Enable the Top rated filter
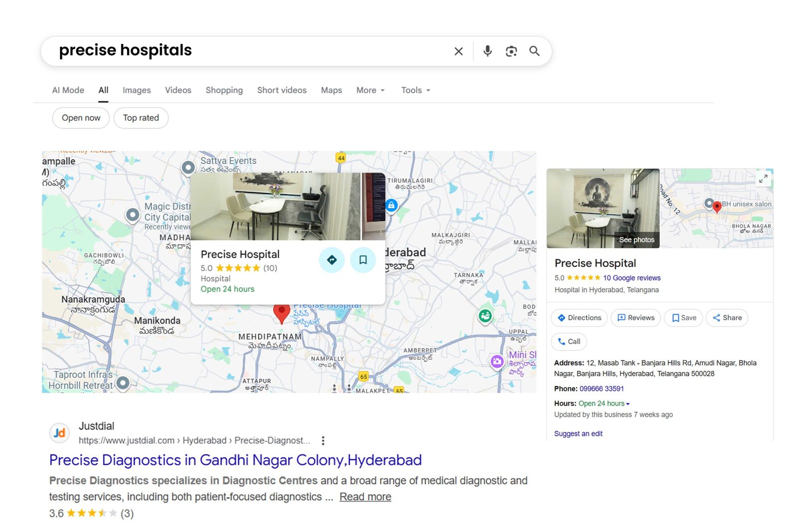The width and height of the screenshot is (798, 532). point(141,118)
